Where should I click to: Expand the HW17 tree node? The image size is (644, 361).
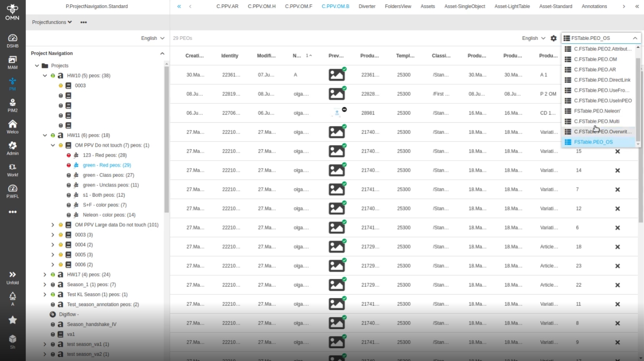tap(45, 275)
